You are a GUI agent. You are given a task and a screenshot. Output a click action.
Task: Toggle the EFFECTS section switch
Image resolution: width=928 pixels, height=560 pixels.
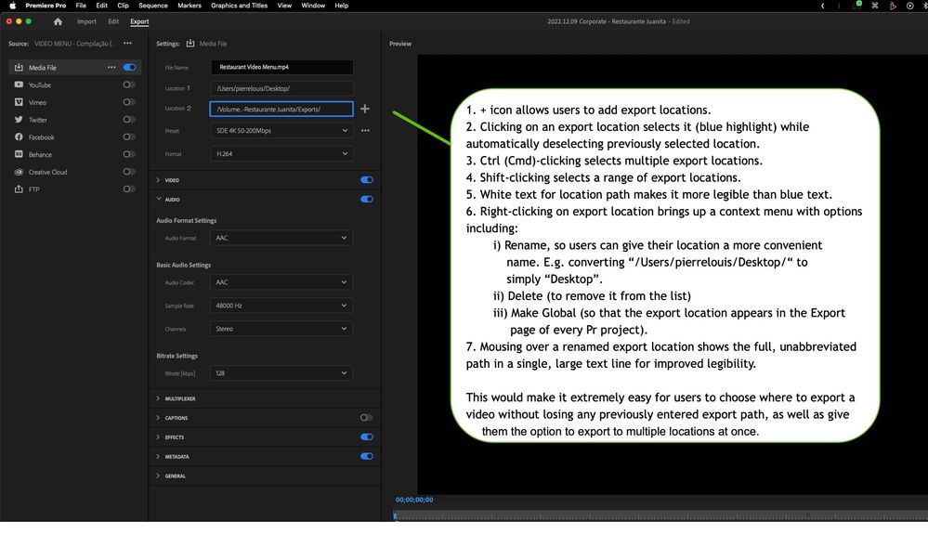[x=367, y=436]
